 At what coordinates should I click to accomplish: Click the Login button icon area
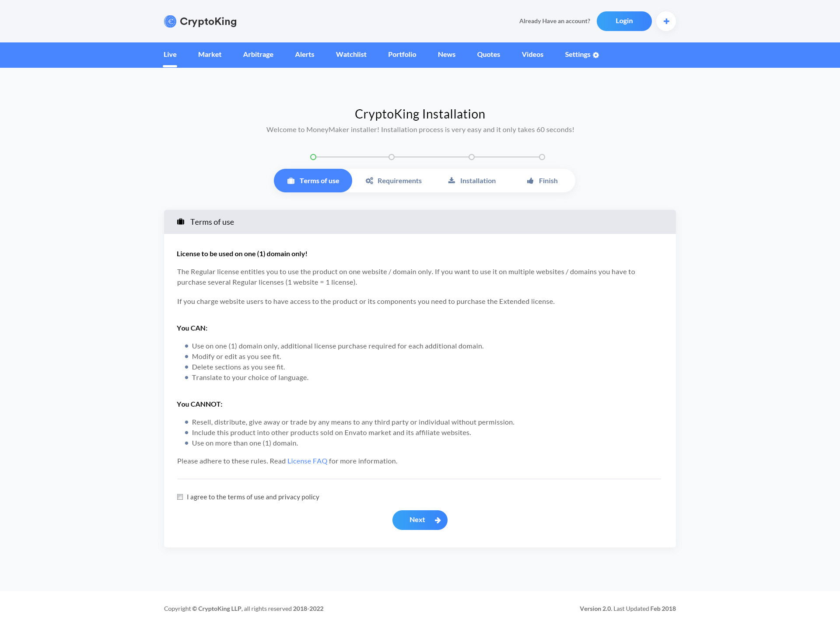point(623,21)
